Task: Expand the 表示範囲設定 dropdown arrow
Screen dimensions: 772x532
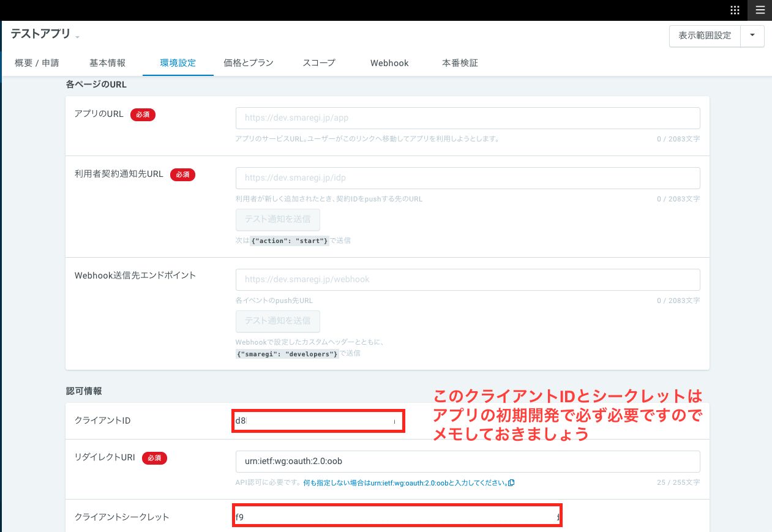Action: [x=752, y=36]
